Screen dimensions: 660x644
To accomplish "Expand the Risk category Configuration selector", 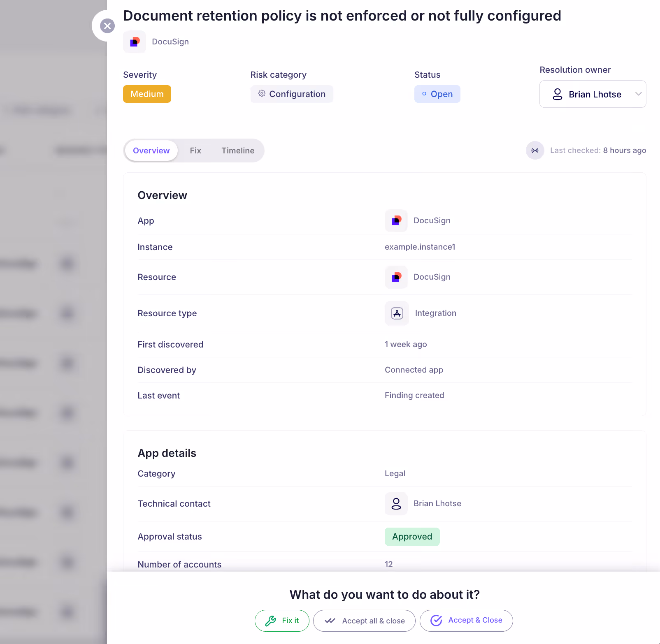I will (292, 94).
